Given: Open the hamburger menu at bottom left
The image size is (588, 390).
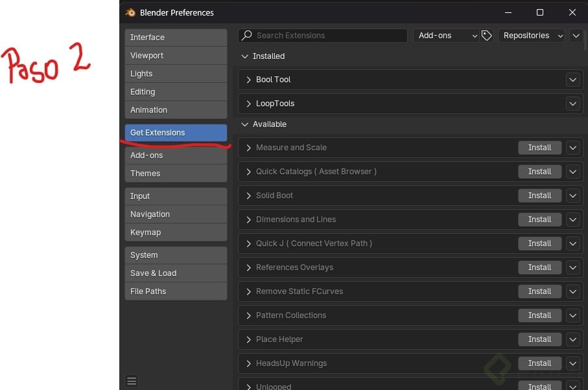Looking at the screenshot, I should [x=132, y=381].
